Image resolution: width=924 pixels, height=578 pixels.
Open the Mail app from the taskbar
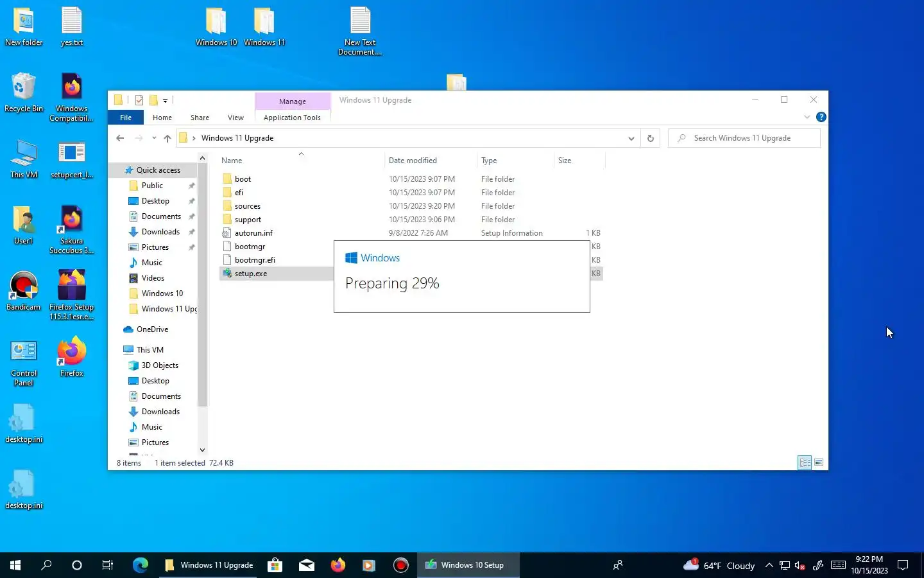(x=307, y=565)
